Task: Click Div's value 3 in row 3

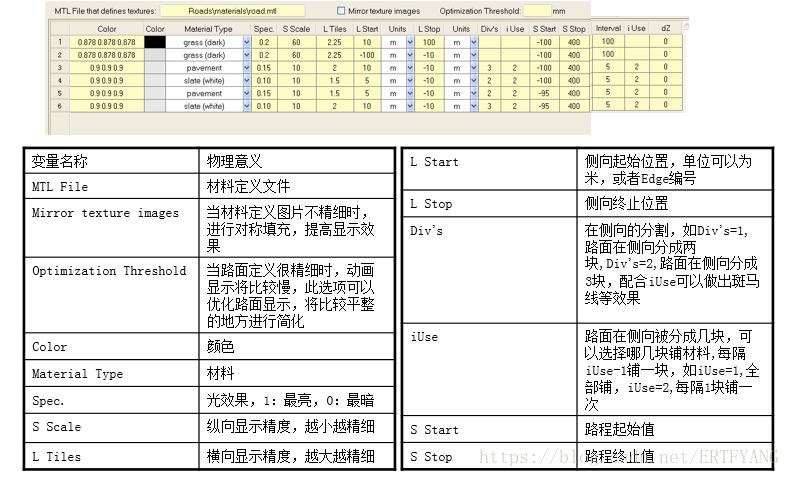Action: [489, 67]
